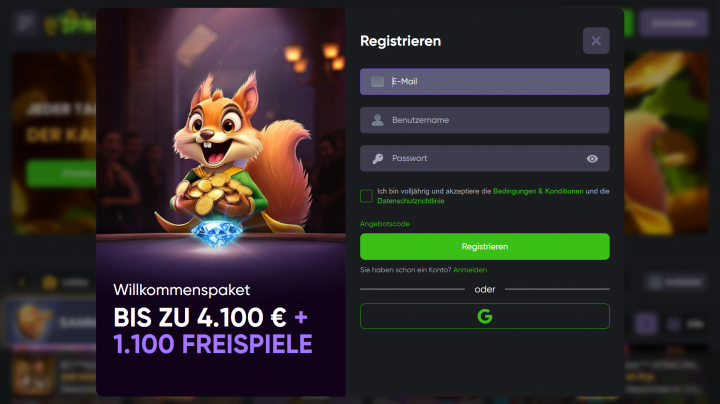Click the blurred purple button in the site header
The image size is (720, 404).
[673, 23]
